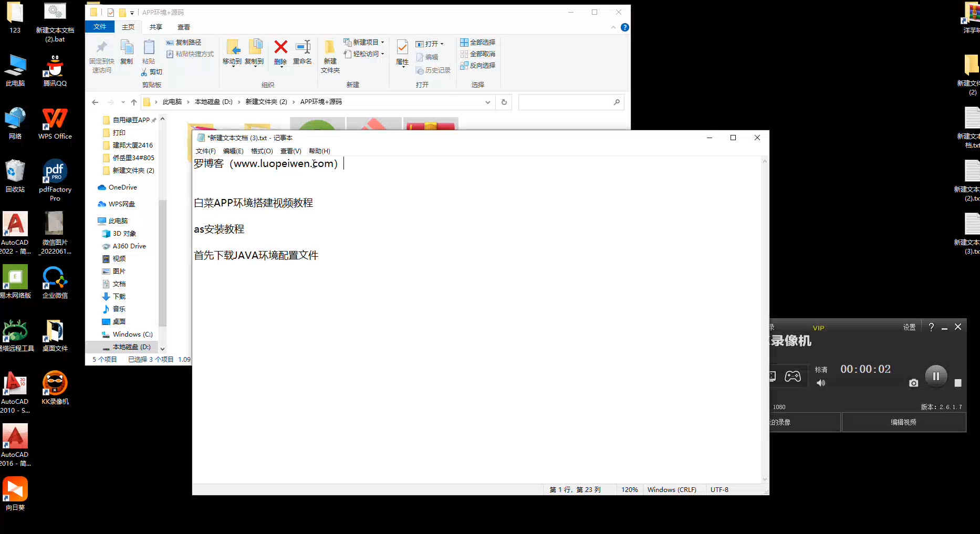Open the address bar history dropdown
This screenshot has height=534, width=980.
(488, 102)
